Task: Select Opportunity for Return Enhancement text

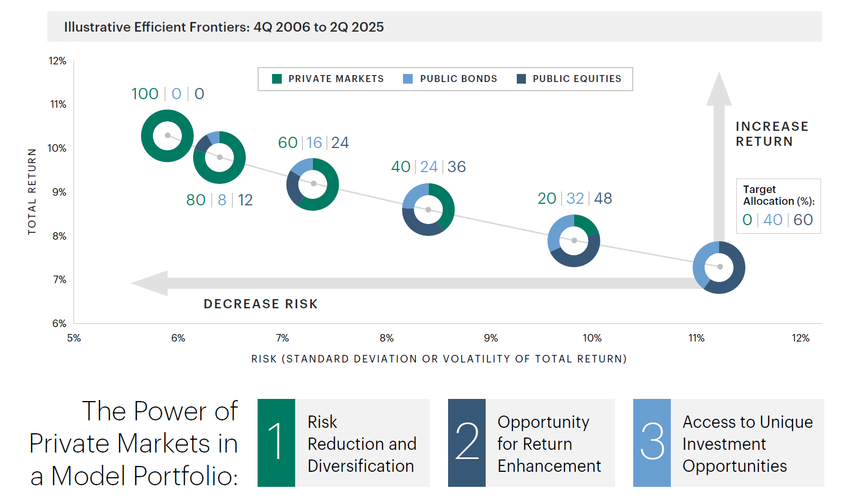Action: pos(548,443)
